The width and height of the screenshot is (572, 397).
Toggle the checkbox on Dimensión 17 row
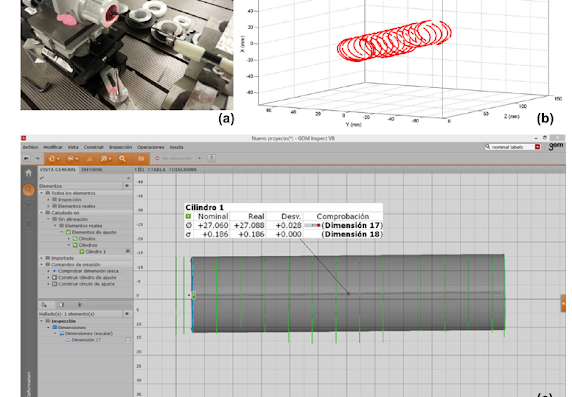coord(128,340)
